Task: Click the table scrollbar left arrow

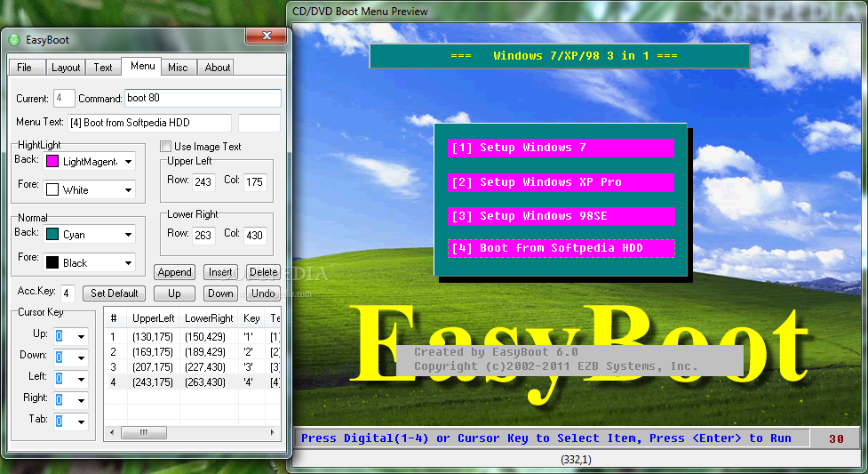Action: pyautogui.click(x=112, y=432)
